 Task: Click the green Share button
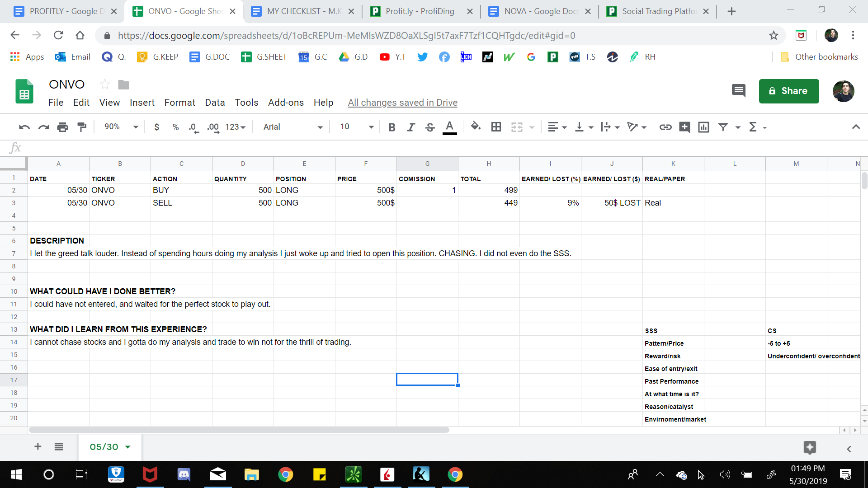coord(788,91)
